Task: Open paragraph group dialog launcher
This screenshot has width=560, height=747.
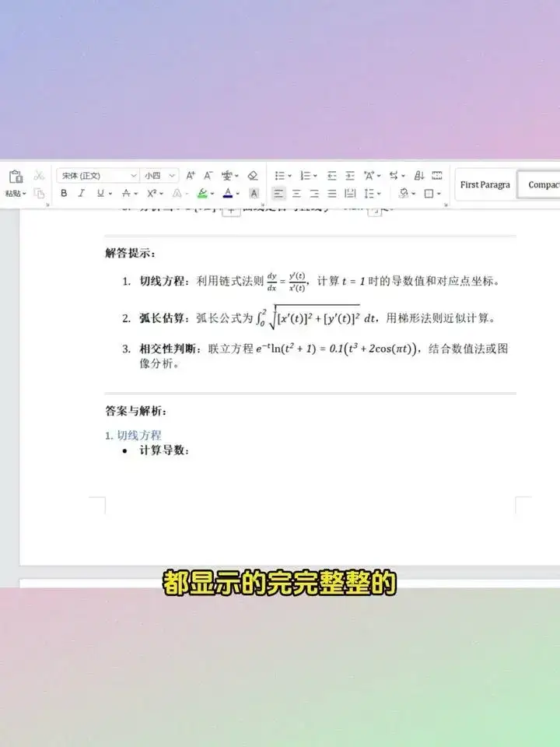Action: [446, 205]
